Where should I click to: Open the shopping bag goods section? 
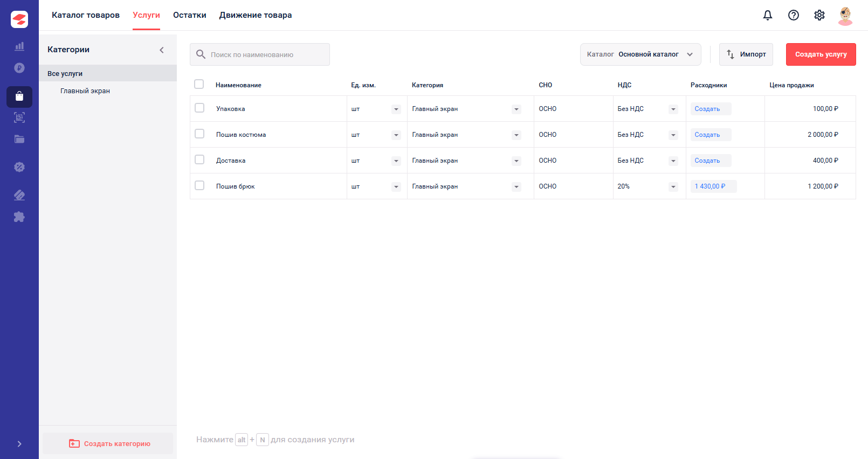tap(19, 97)
